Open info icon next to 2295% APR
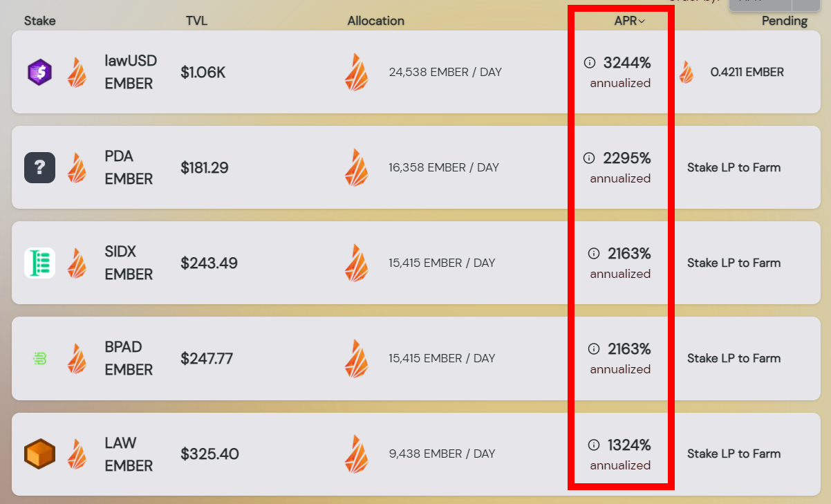 [x=589, y=158]
